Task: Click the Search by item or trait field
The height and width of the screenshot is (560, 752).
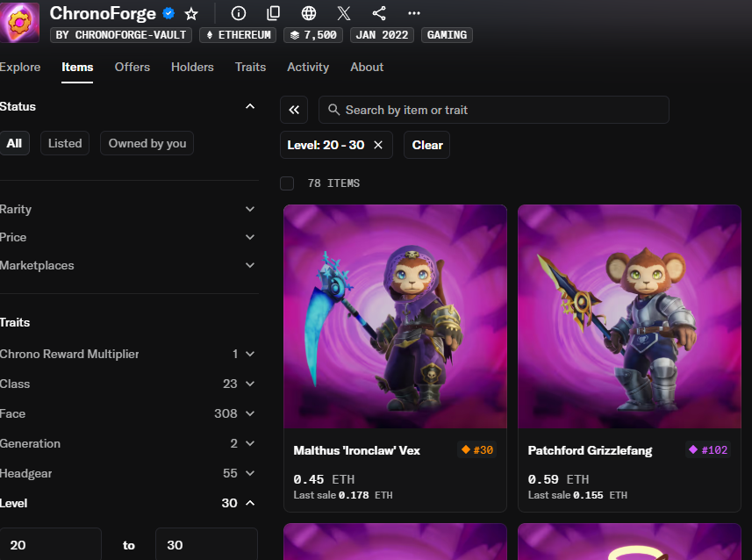Action: click(494, 110)
